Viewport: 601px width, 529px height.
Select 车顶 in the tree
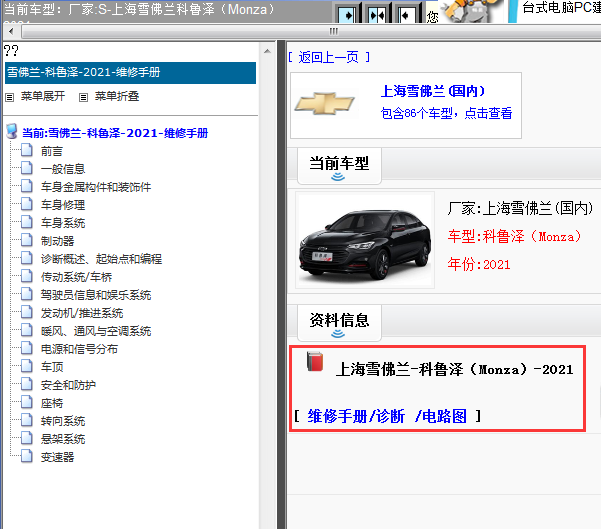(52, 367)
